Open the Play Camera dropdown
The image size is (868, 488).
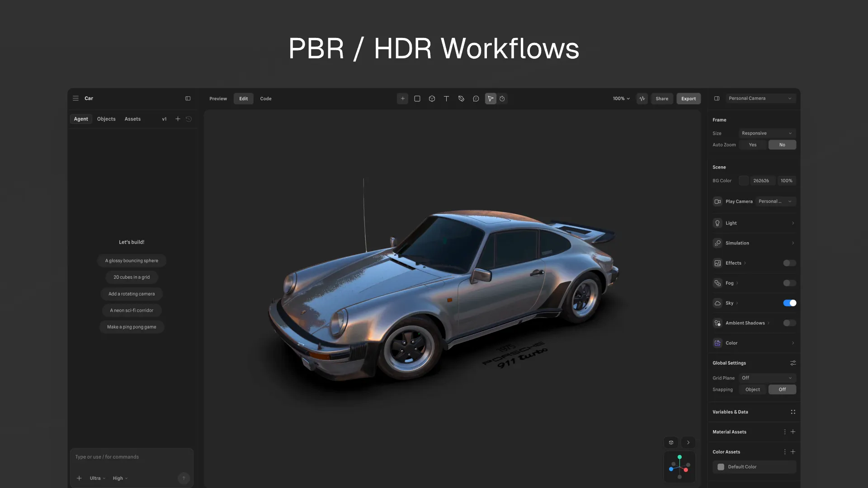coord(776,202)
